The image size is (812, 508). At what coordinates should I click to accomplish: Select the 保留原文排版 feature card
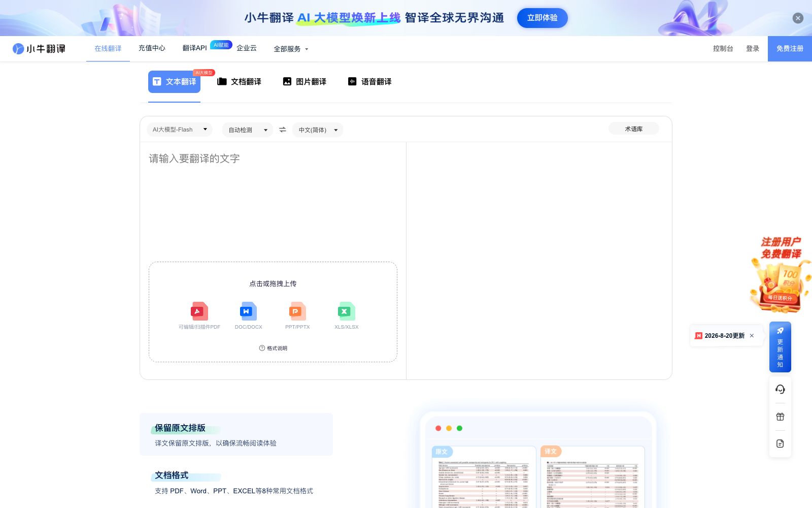pyautogui.click(x=236, y=434)
